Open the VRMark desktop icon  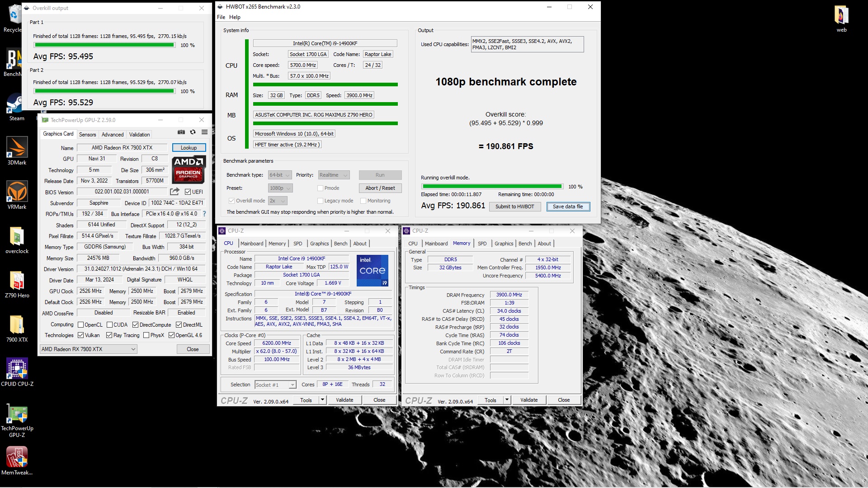(17, 196)
